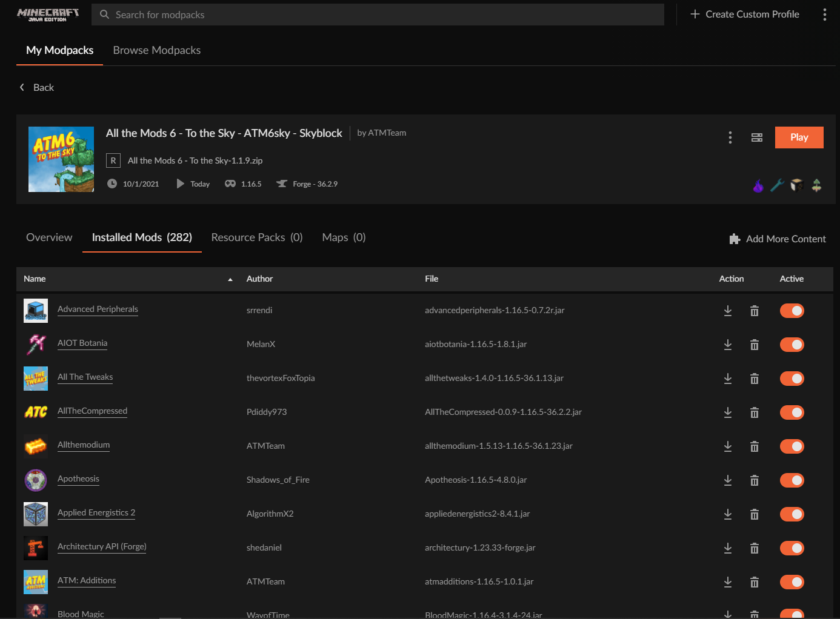Image resolution: width=840 pixels, height=619 pixels.
Task: Click trash icon for Applied Energistics 2
Action: pyautogui.click(x=755, y=514)
